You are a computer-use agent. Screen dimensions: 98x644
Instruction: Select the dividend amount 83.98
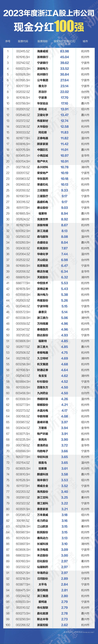[x=64, y=51]
